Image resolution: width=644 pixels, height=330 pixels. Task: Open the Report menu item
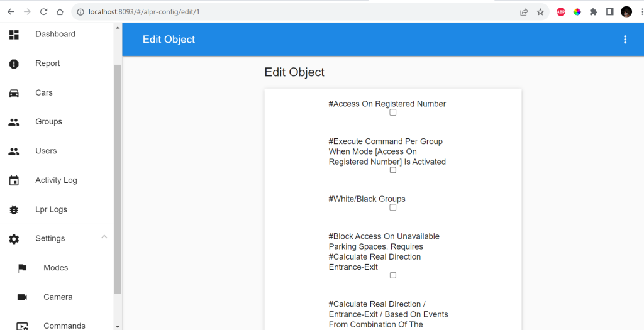(x=57, y=63)
